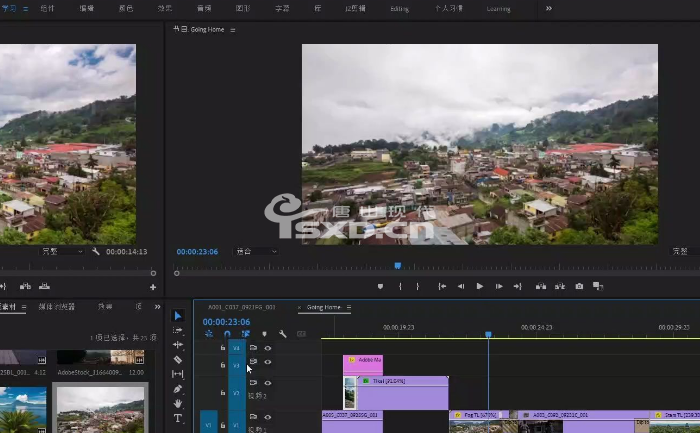Click Play button in Program monitor
The image size is (700, 433).
pyautogui.click(x=479, y=286)
